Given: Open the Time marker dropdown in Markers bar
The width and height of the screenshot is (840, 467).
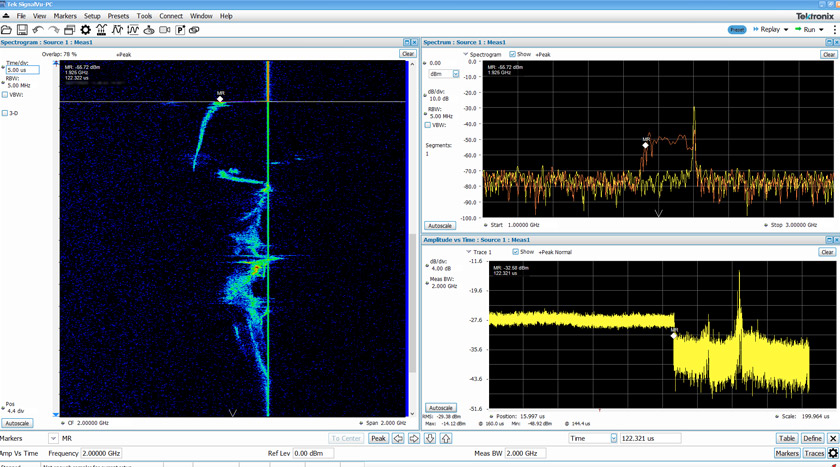Looking at the screenshot, I should coord(614,438).
